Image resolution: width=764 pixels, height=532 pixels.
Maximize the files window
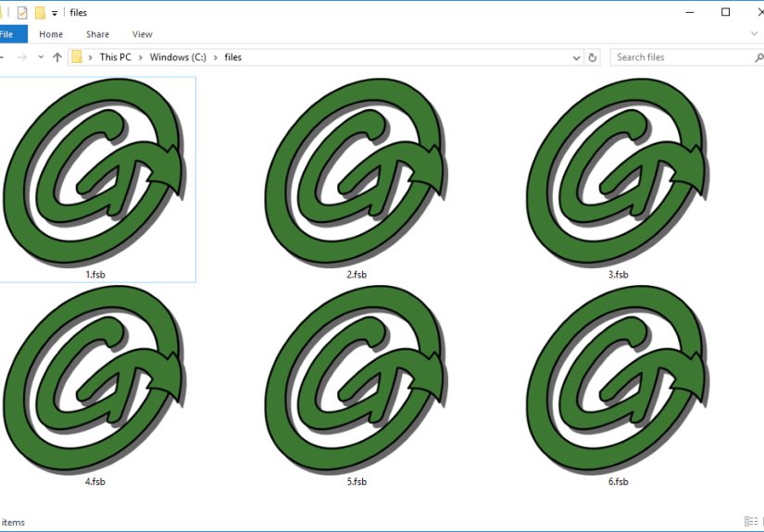coord(725,12)
